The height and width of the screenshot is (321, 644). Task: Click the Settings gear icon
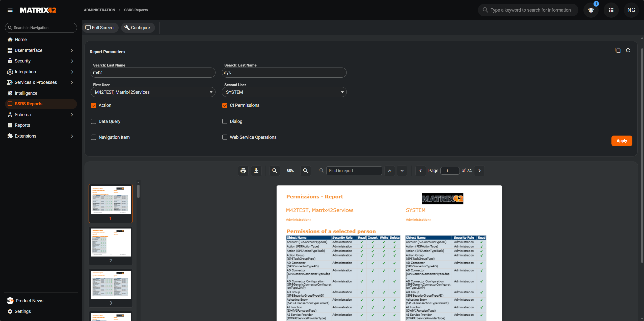click(10, 311)
